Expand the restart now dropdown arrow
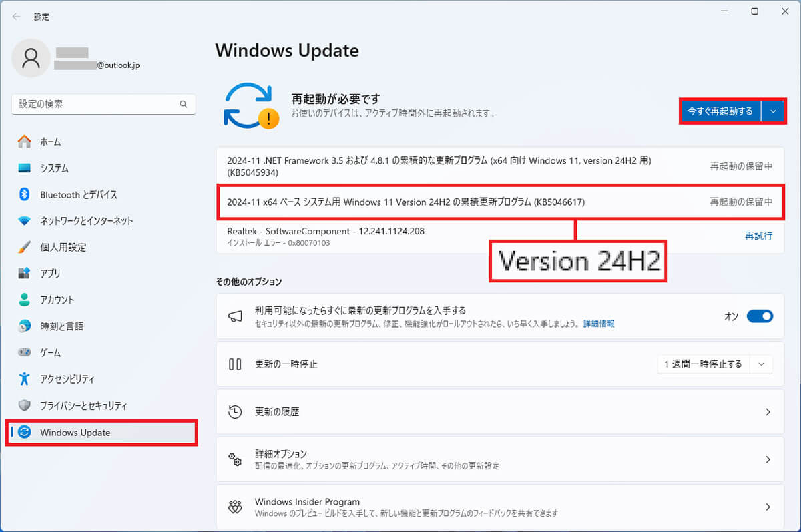 [773, 111]
